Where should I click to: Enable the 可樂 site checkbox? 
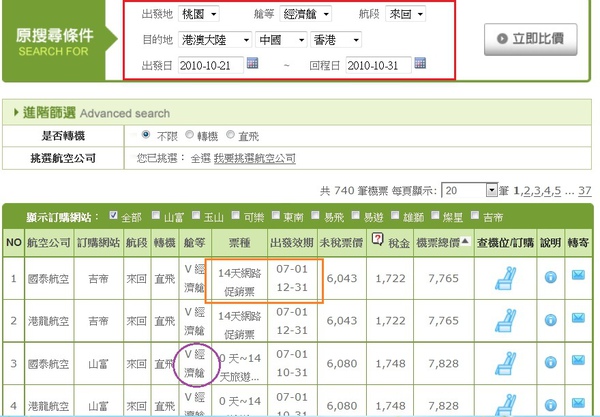[x=236, y=215]
